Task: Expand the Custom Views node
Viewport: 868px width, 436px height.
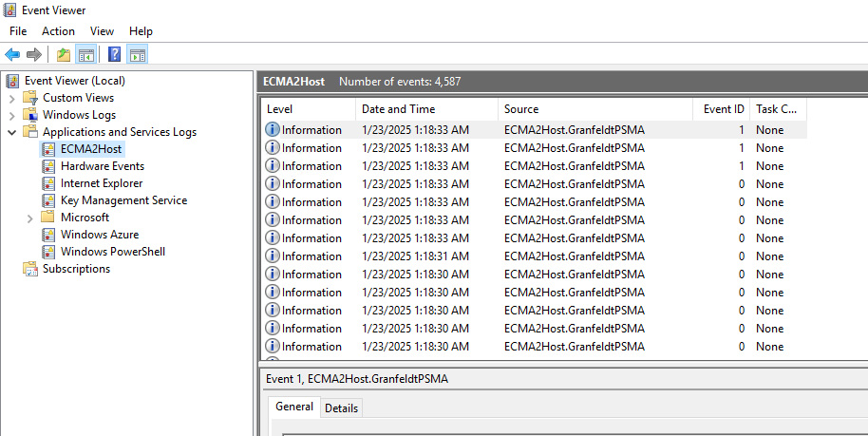Action: click(x=11, y=98)
